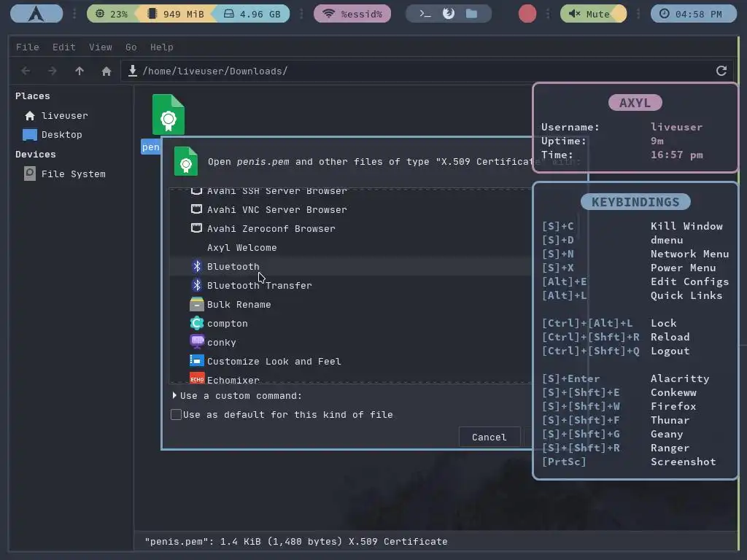The image size is (747, 560).
Task: Open file manager folder icon in top bar
Action: coord(472,13)
